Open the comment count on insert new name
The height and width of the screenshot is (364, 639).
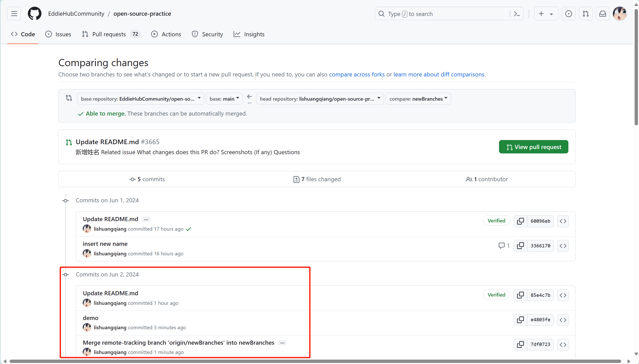504,246
